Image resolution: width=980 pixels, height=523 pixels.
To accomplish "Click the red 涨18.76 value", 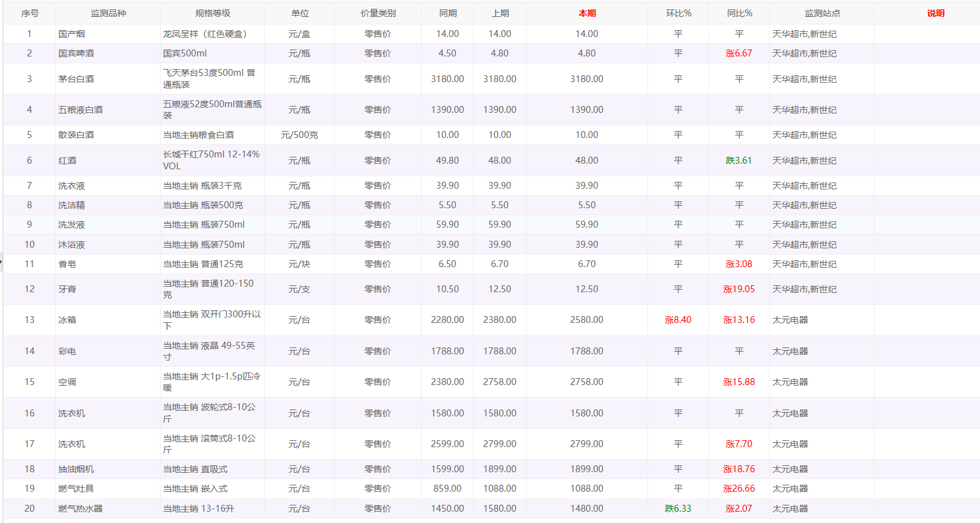I will click(739, 469).
